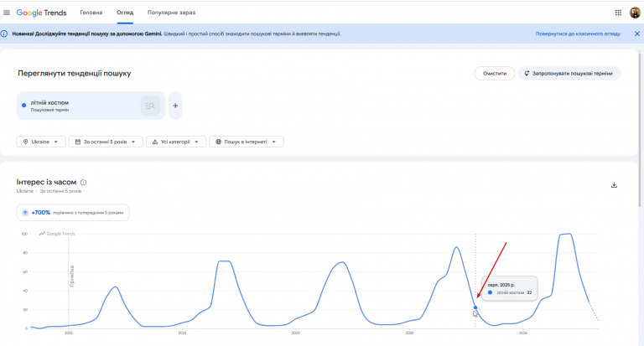Click Запропонувати пошукові терміни button
The image size is (644, 346).
click(x=569, y=74)
